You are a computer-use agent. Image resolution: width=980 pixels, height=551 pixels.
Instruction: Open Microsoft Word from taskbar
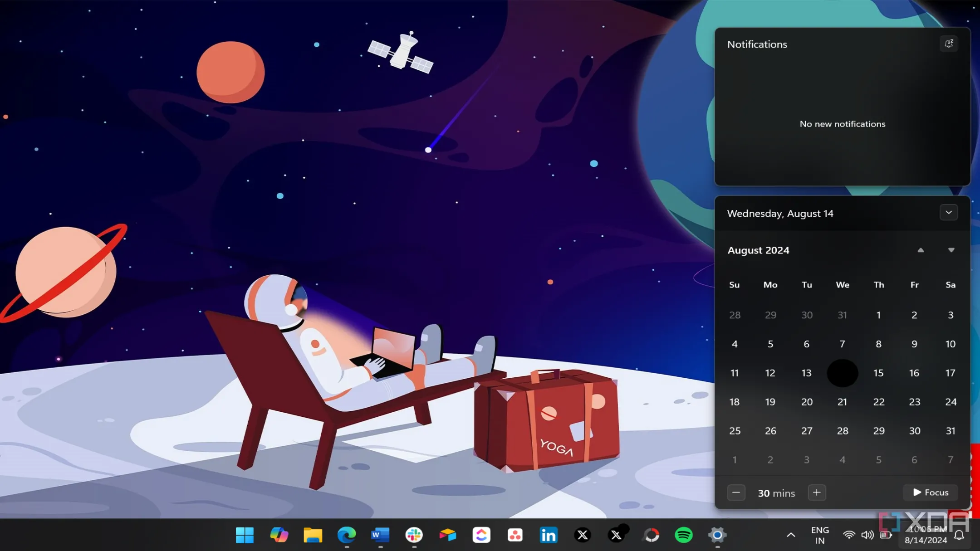[x=380, y=535]
